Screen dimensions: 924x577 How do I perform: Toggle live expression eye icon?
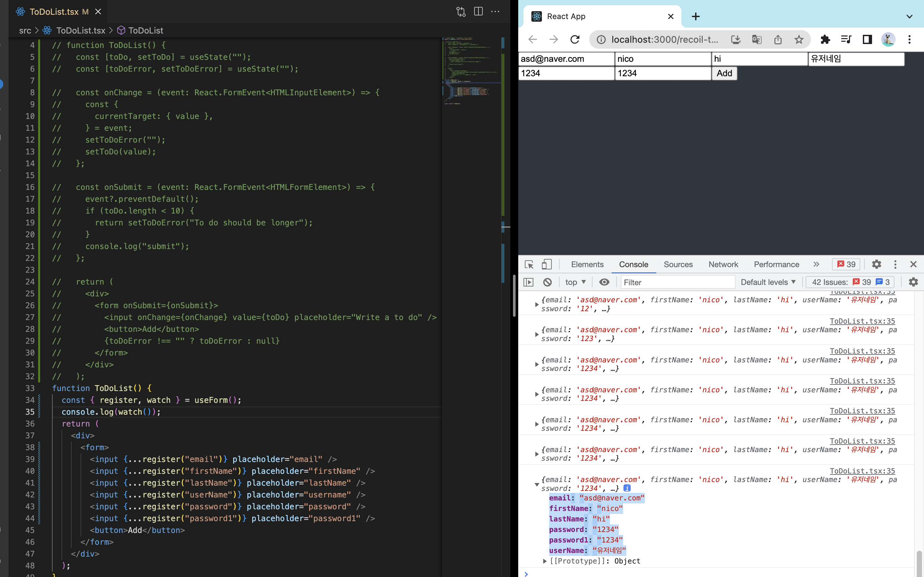[604, 282]
